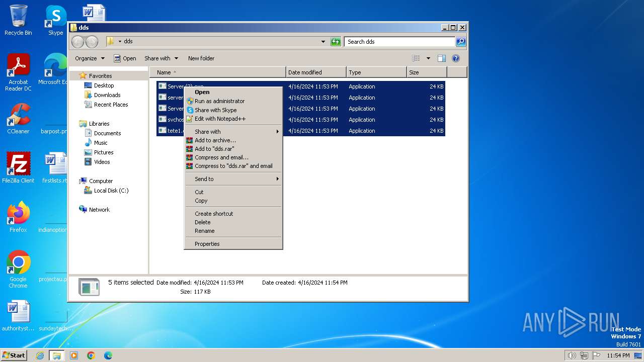Select Cut in context menu
This screenshot has width=644, height=362.
point(233,192)
